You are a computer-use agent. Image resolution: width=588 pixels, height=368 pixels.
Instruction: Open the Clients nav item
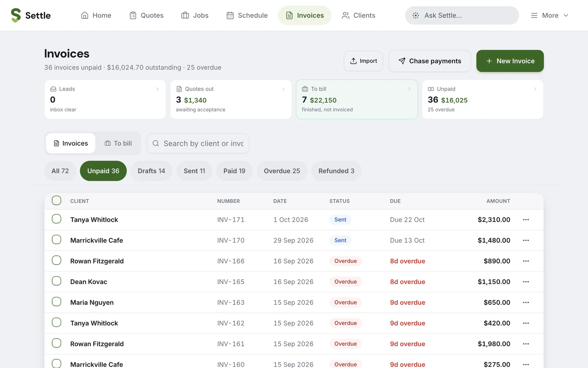tap(358, 15)
